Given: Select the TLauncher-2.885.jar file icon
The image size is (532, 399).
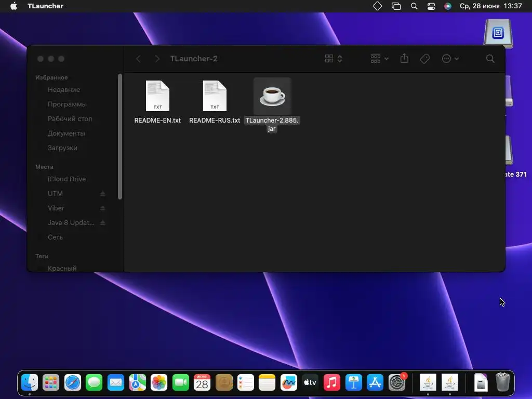Looking at the screenshot, I should coord(272,96).
